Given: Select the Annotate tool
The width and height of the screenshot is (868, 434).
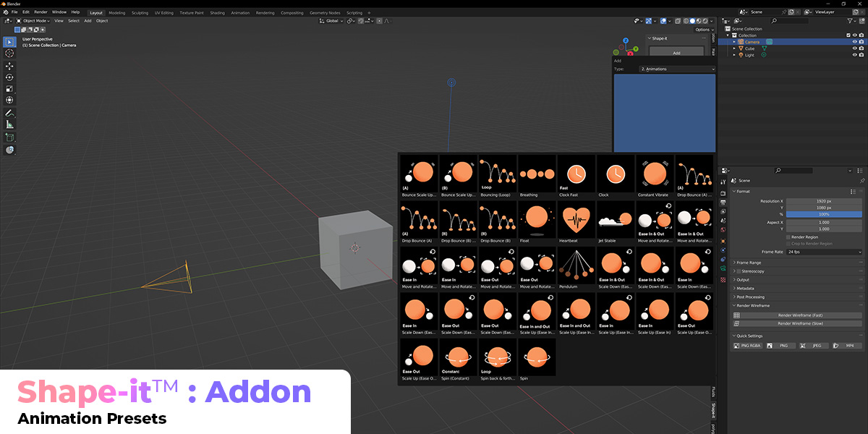Looking at the screenshot, I should click(9, 113).
